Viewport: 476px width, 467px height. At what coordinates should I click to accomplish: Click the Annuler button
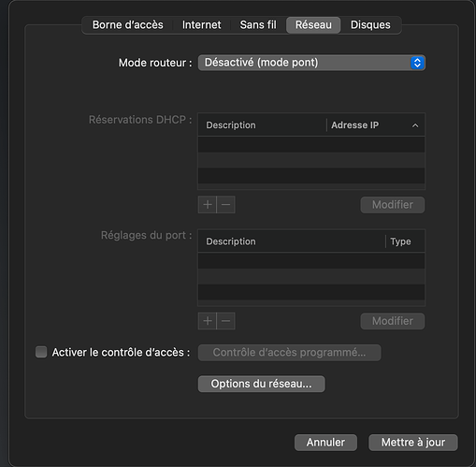tap(325, 443)
